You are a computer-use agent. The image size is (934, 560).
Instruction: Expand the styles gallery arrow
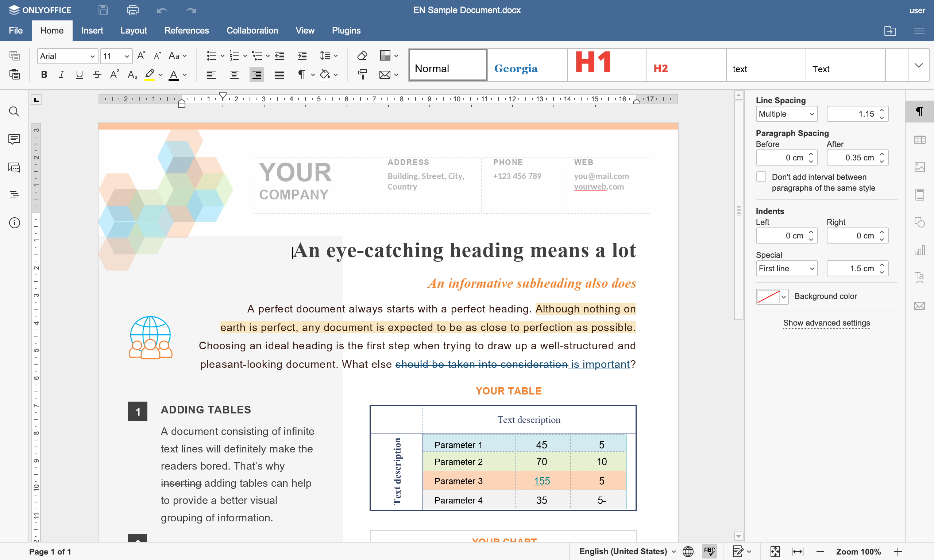[x=919, y=65]
